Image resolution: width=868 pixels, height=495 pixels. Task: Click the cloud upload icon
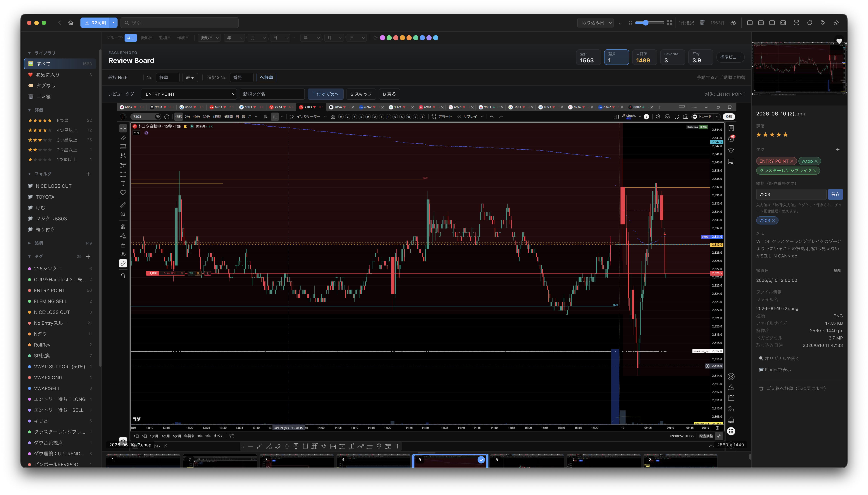pos(733,23)
